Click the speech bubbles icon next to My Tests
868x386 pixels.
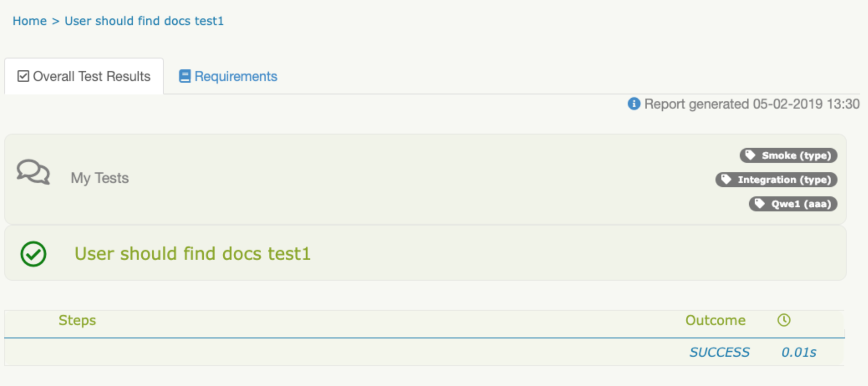33,172
